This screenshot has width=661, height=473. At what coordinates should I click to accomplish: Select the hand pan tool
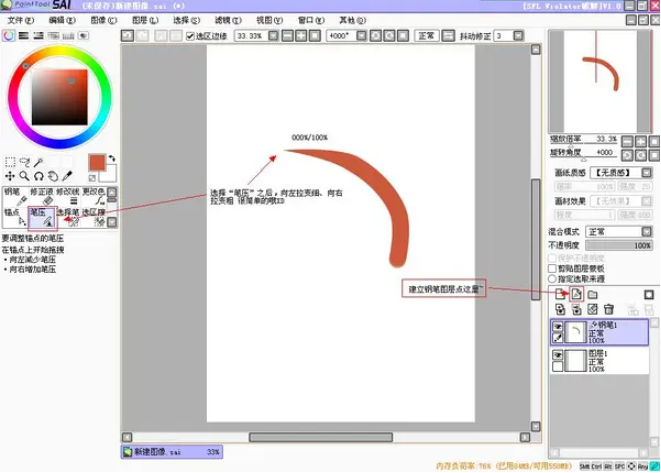pyautogui.click(x=53, y=176)
